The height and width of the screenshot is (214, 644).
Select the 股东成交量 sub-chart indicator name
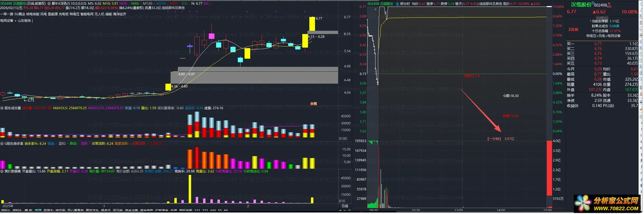pos(13,108)
